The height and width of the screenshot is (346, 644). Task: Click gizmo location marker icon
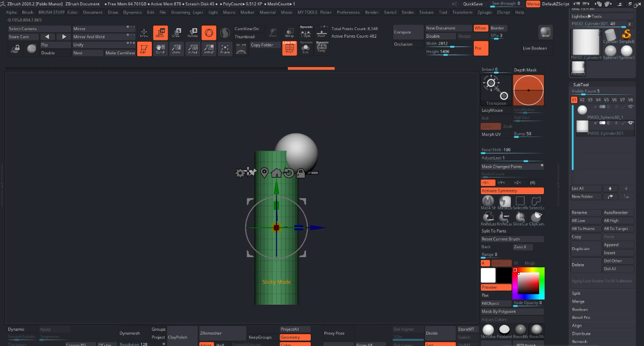coord(264,173)
